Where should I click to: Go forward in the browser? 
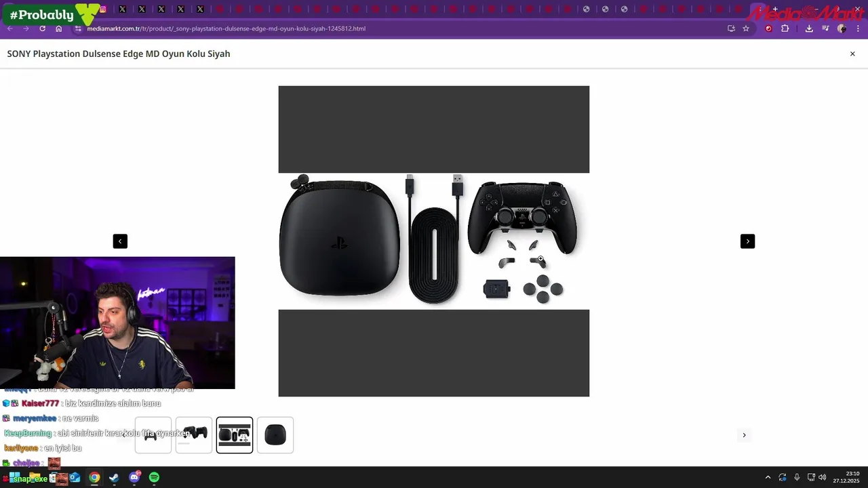26,28
